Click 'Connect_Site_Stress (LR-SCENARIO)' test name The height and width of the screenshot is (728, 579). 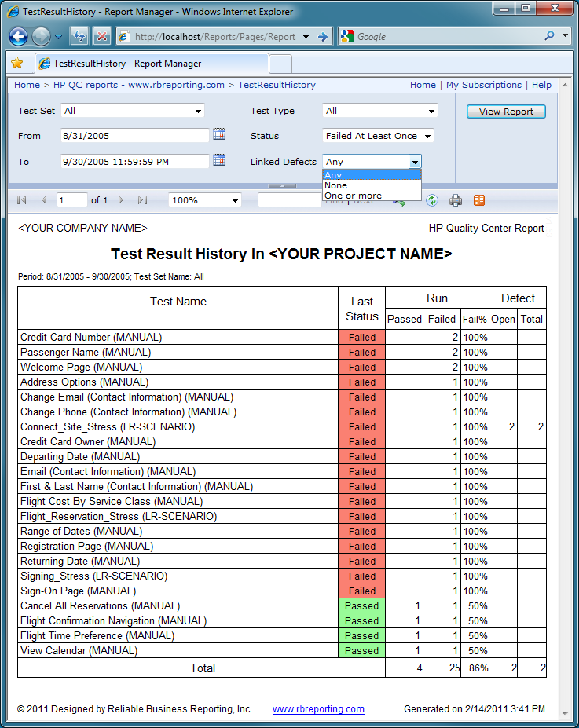(x=108, y=426)
